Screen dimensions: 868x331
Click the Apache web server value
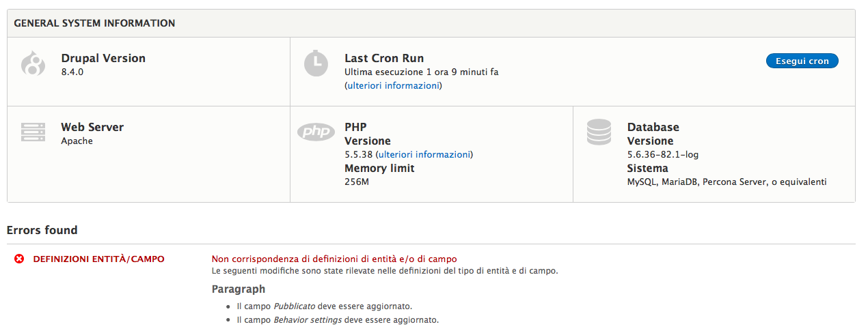[77, 141]
